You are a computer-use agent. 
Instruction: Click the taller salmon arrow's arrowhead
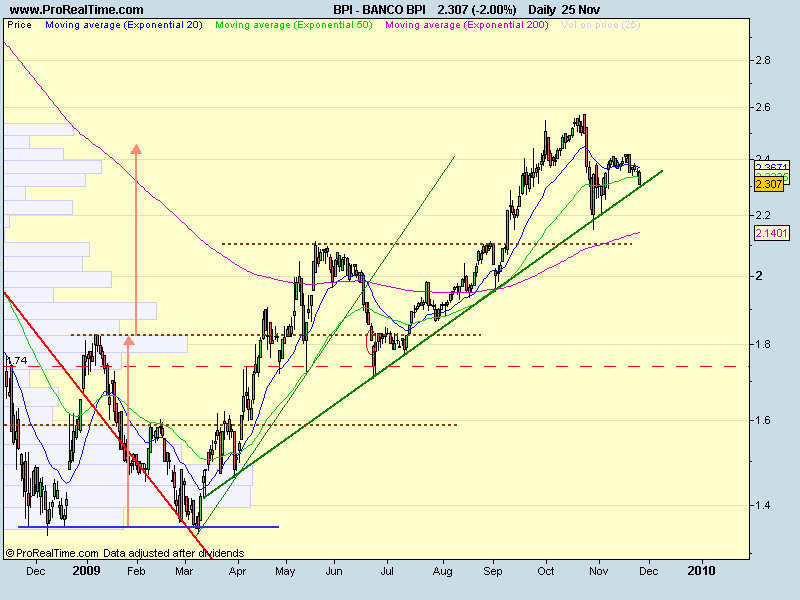click(136, 149)
